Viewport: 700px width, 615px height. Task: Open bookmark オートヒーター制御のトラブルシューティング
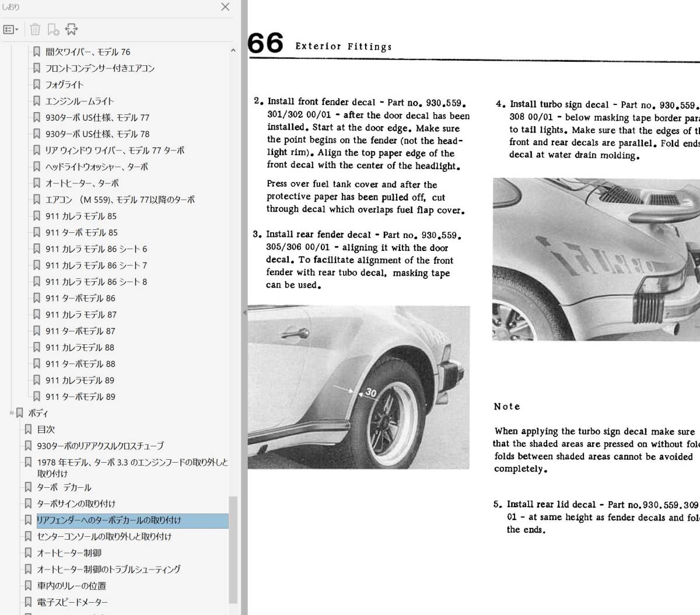click(x=108, y=569)
